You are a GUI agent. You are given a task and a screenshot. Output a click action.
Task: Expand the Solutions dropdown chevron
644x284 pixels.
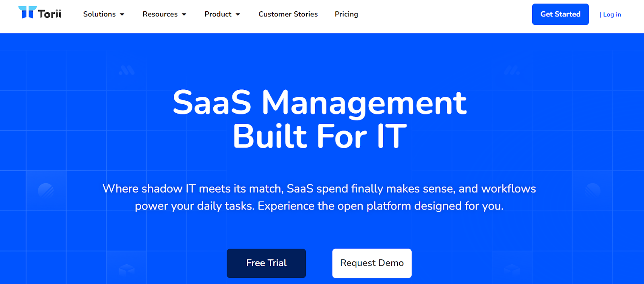pos(122,14)
